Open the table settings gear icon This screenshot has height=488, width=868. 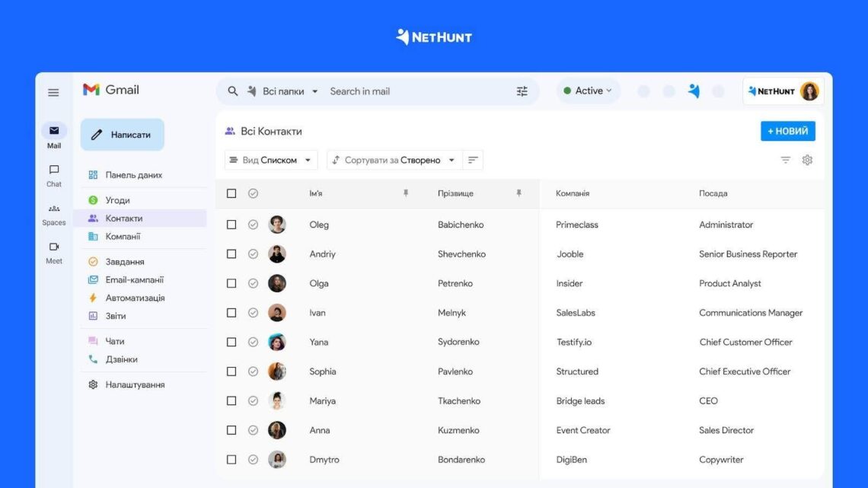807,160
